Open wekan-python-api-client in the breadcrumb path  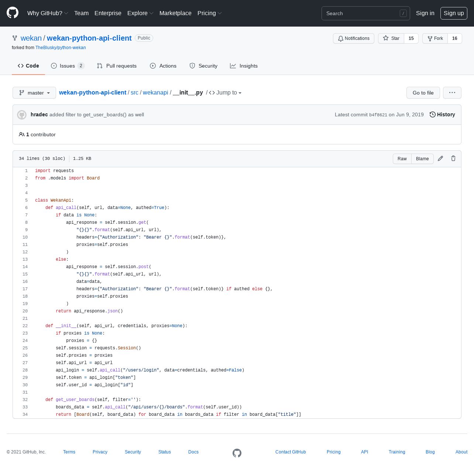click(x=93, y=93)
